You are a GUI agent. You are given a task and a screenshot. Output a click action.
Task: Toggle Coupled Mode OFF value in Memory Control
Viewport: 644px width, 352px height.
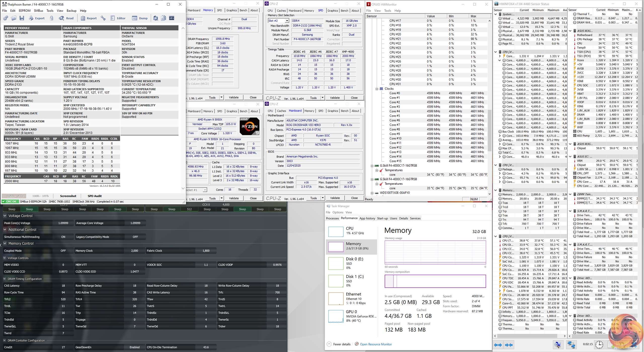[x=63, y=251]
